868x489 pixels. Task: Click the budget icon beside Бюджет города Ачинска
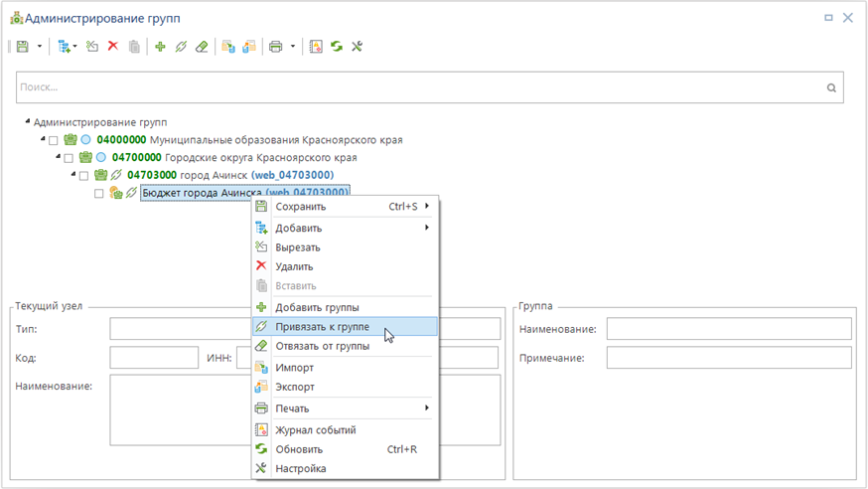click(115, 193)
